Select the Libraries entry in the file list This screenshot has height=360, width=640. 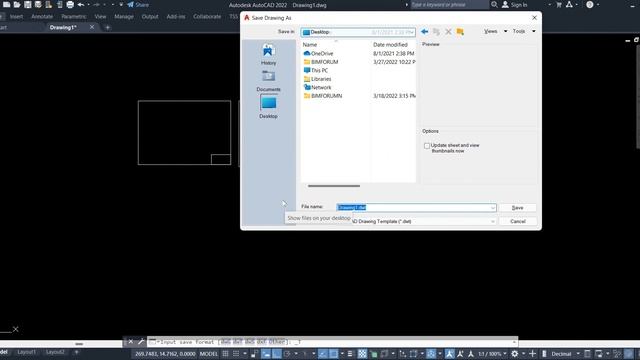pyautogui.click(x=318, y=79)
